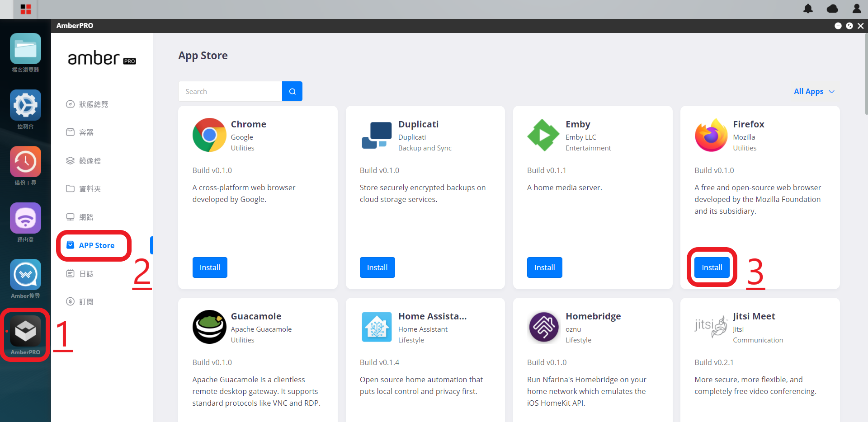
Task: Focus the App Store search field
Action: tap(230, 91)
